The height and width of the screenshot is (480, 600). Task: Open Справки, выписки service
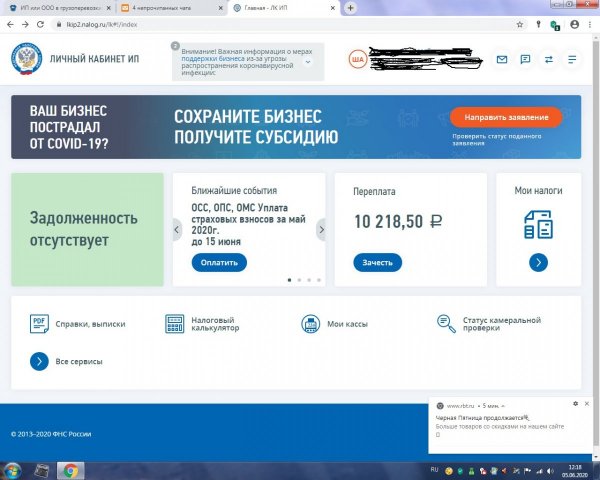77,323
